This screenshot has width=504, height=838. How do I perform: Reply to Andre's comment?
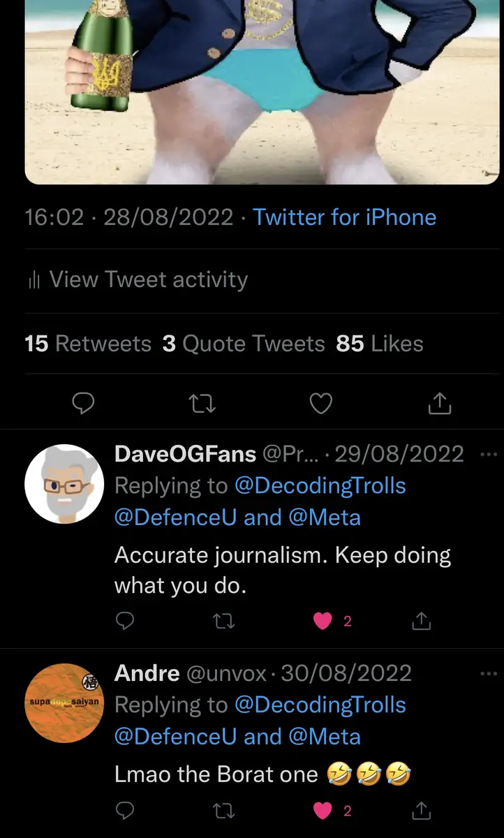coord(124,811)
